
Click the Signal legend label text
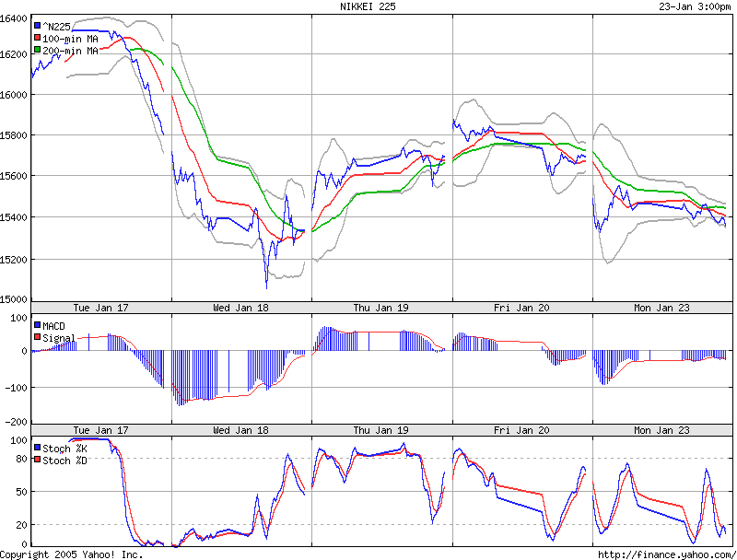[x=59, y=338]
